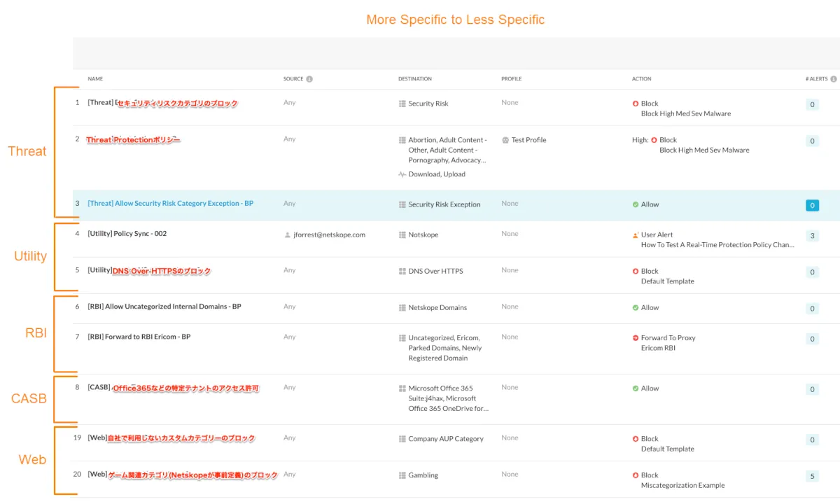Open the Threat Protection policy in row 2
This screenshot has width=840, height=504.
[133, 140]
